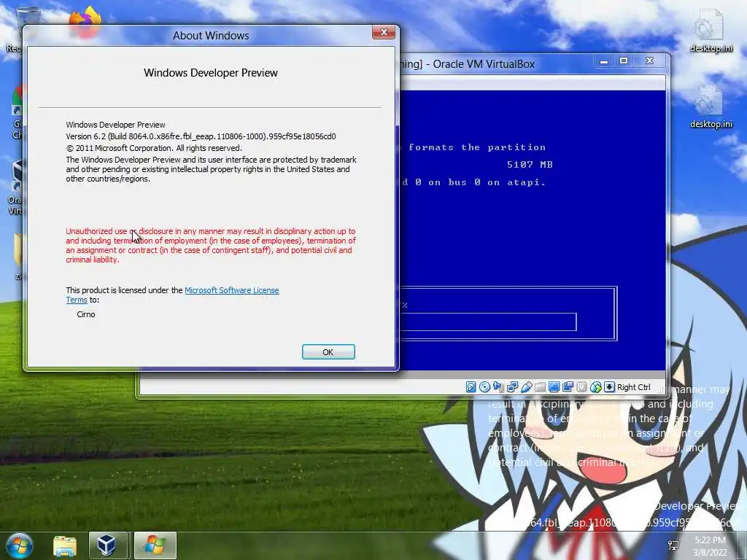Viewport: 747px width, 560px height.
Task: Open the Windows Start orb
Action: (19, 545)
